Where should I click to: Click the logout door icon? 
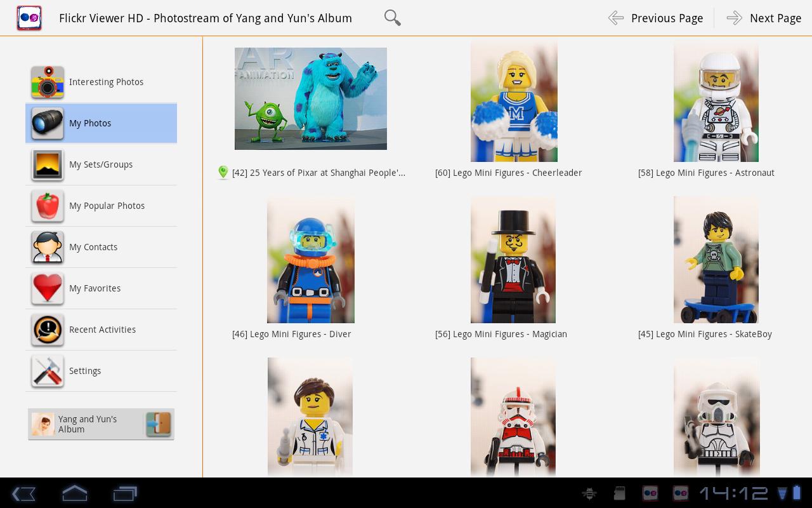(x=159, y=424)
